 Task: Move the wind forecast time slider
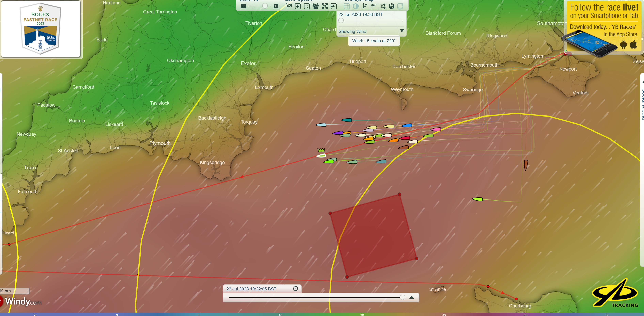point(341,21)
